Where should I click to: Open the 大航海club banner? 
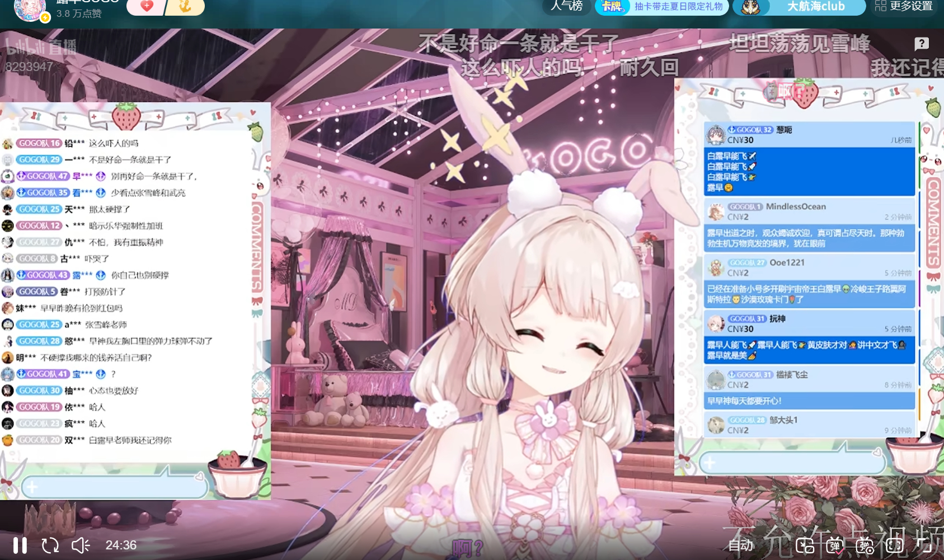pyautogui.click(x=799, y=7)
